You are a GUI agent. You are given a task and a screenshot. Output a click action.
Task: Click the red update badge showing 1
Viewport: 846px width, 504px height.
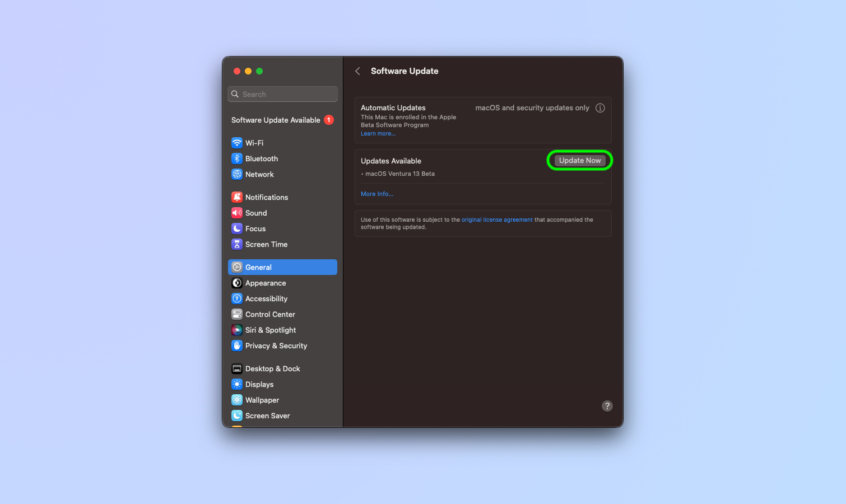point(329,120)
